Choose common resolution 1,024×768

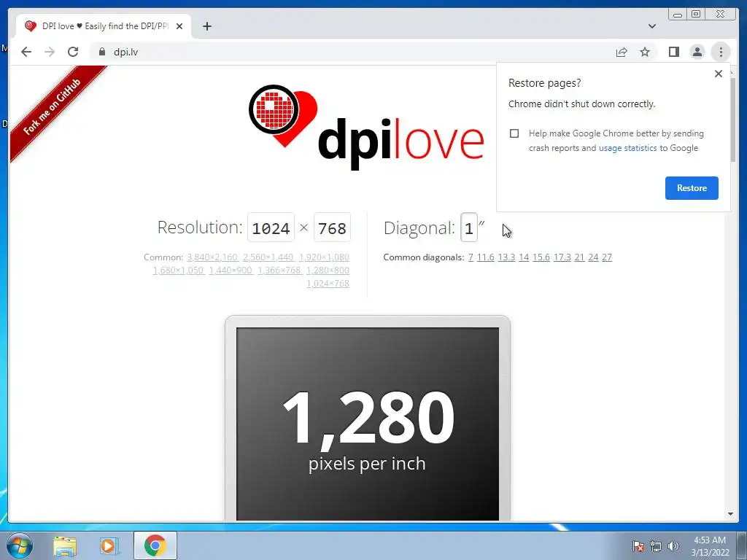[x=328, y=284]
